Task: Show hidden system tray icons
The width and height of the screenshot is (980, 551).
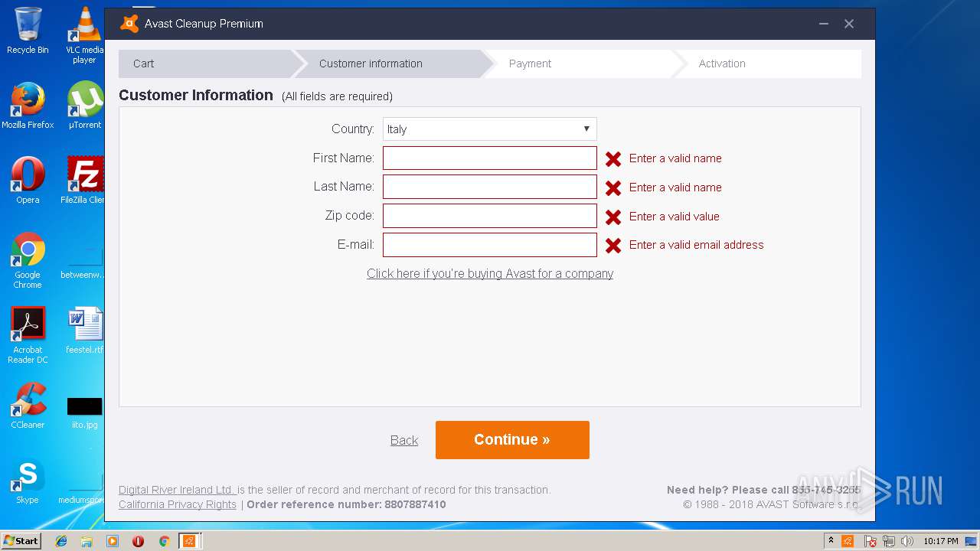Action: pyautogui.click(x=831, y=541)
